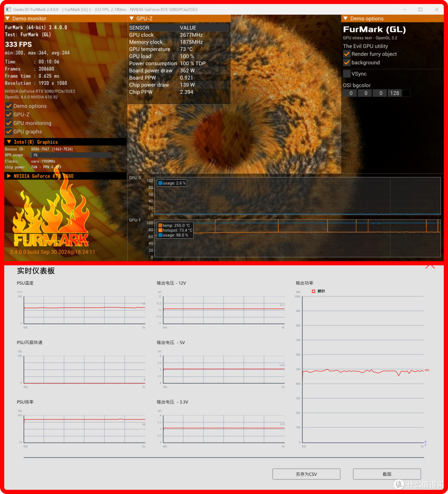Click the 输出电压 - 3.3V chart
This screenshot has width=448, height=494.
[x=224, y=429]
